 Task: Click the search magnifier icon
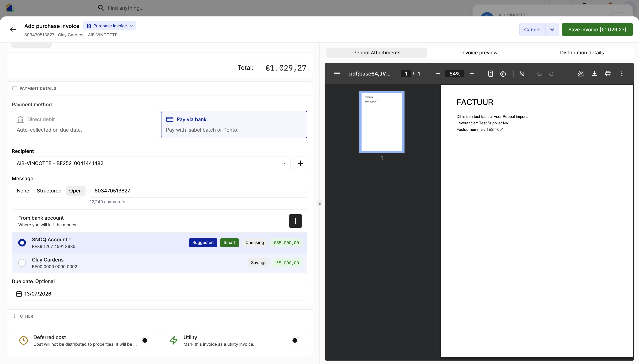tap(101, 8)
